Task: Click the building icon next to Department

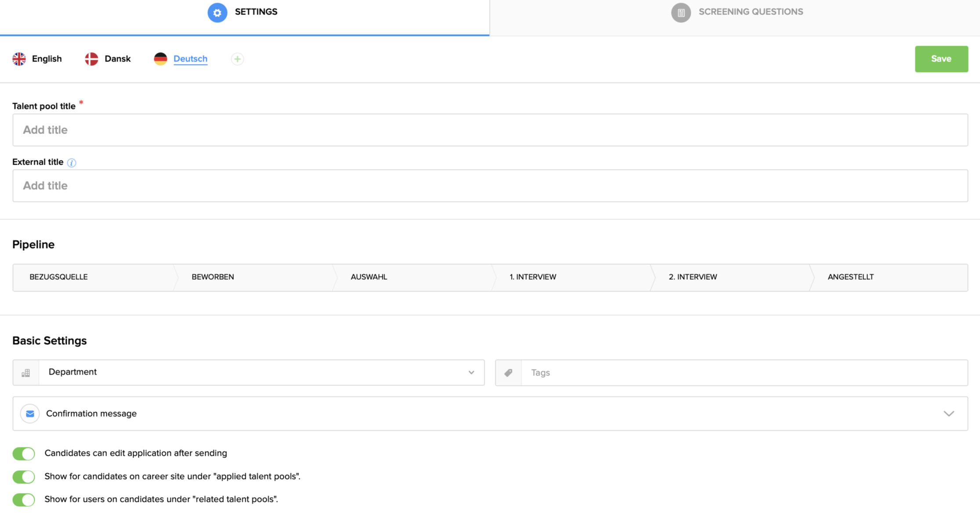Action: pos(25,372)
